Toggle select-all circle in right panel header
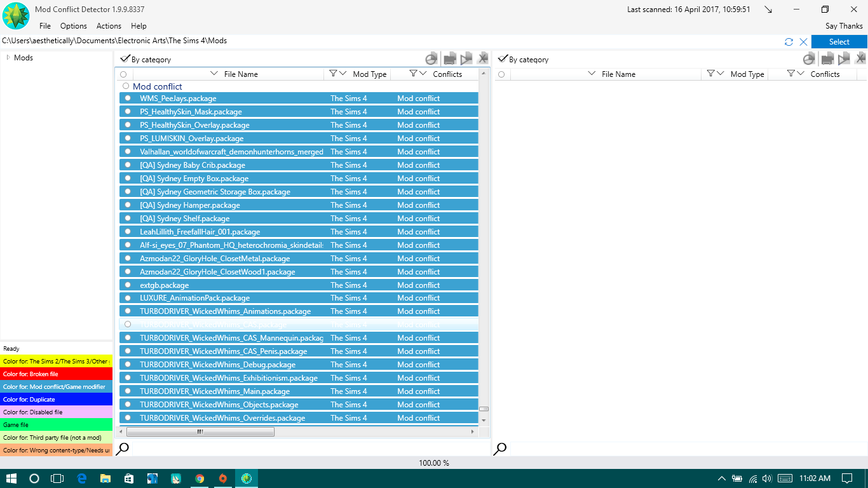868x488 pixels. pos(501,74)
